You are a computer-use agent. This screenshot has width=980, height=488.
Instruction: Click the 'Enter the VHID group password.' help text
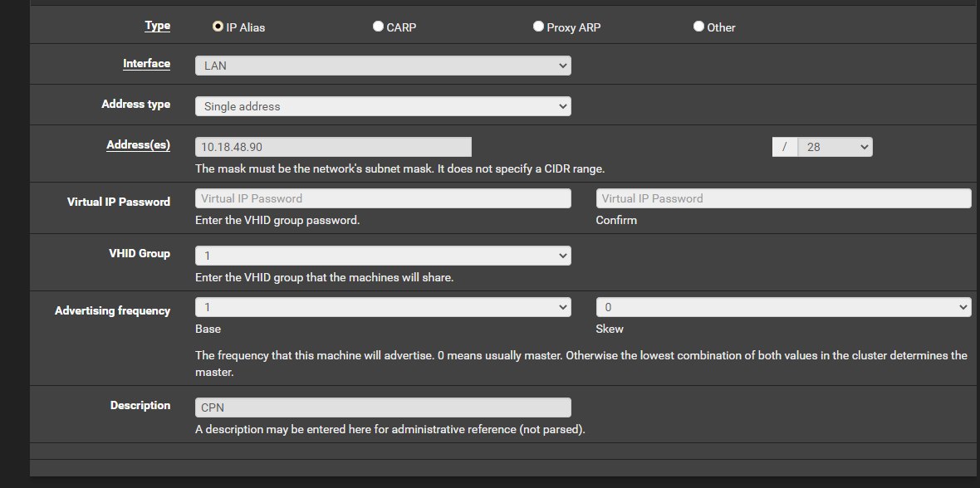tap(277, 221)
